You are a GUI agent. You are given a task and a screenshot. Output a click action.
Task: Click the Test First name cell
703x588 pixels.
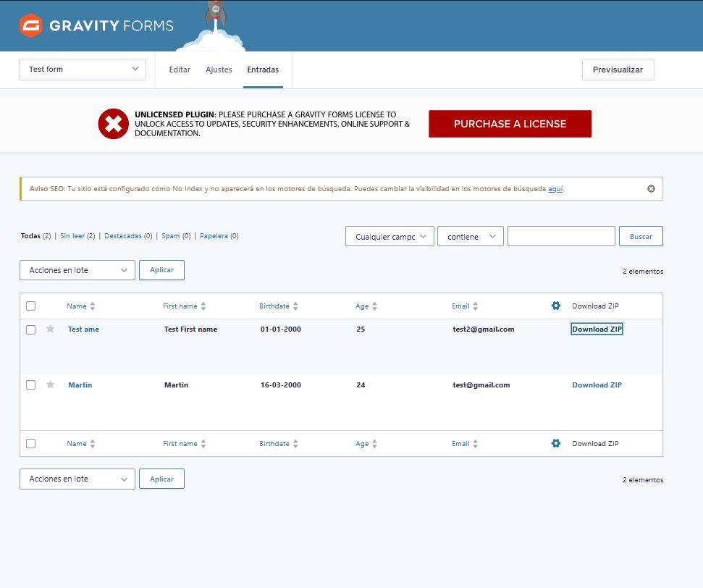click(x=190, y=329)
